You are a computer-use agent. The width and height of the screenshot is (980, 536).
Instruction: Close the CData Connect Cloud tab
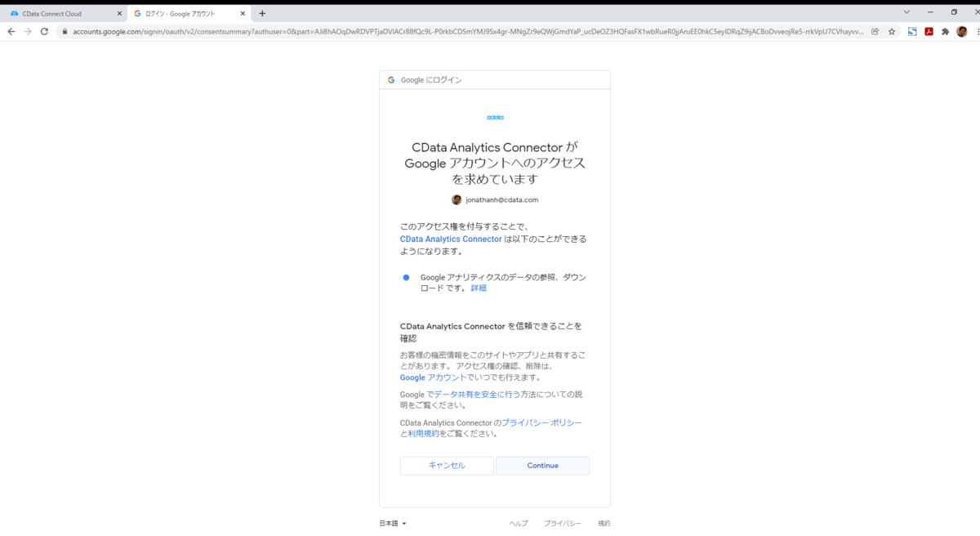(119, 13)
